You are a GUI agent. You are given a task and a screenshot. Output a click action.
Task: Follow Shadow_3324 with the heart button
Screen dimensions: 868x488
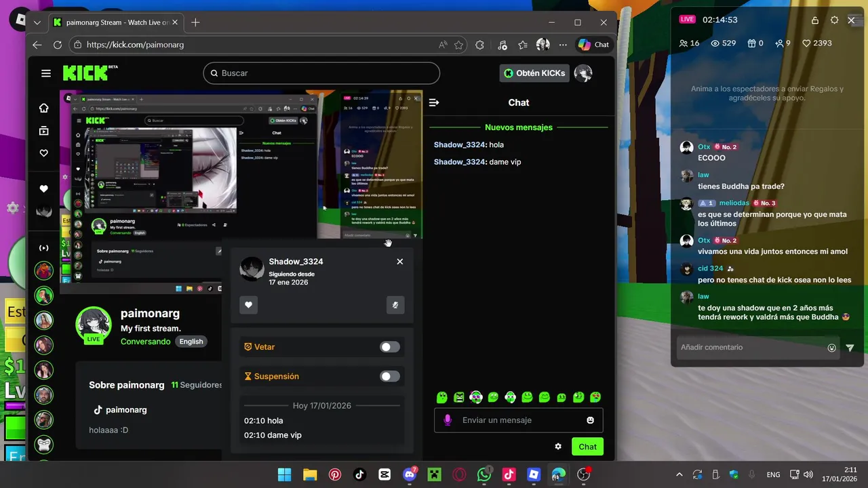[248, 305]
